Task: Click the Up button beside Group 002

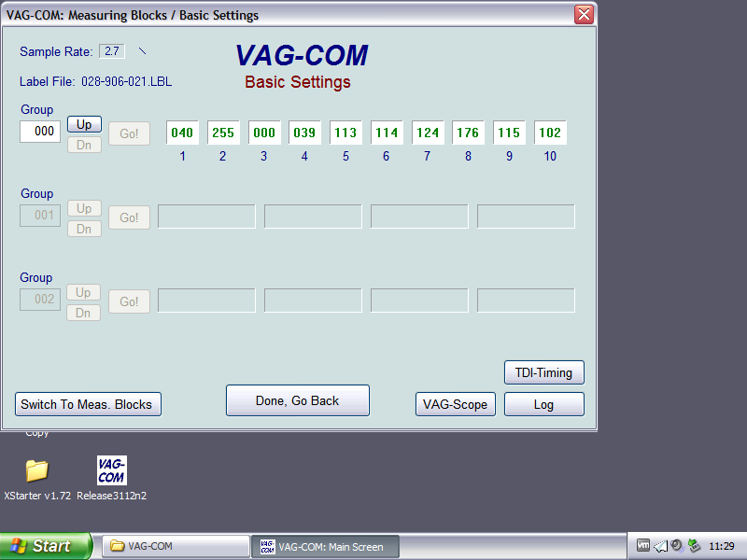Action: [x=83, y=292]
